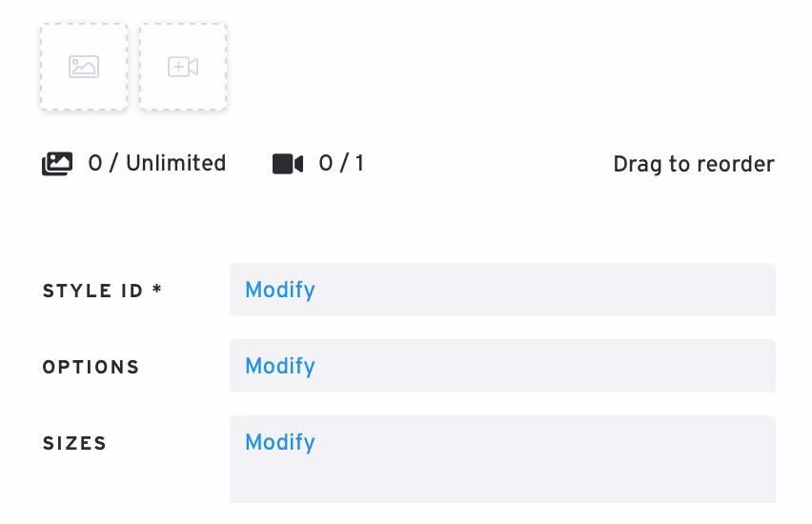Click the picture icon in the first dashed box
Image resolution: width=812 pixels, height=524 pixels.
click(x=84, y=67)
